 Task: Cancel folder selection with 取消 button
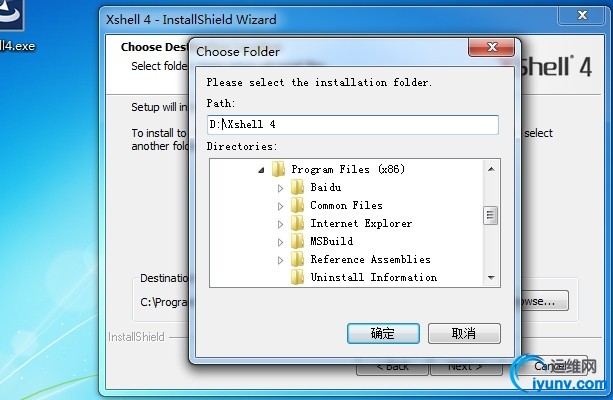[x=464, y=334]
